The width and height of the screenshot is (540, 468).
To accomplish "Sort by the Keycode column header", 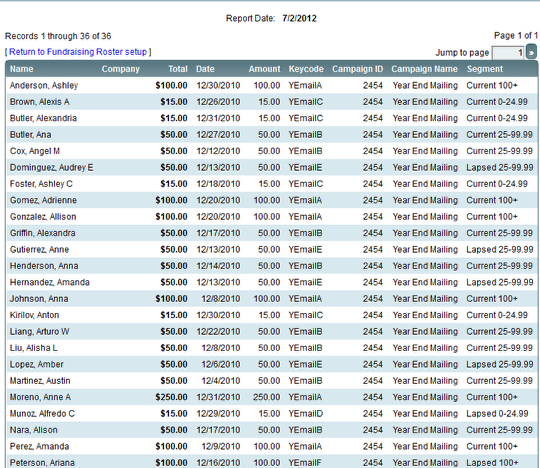I will click(306, 69).
